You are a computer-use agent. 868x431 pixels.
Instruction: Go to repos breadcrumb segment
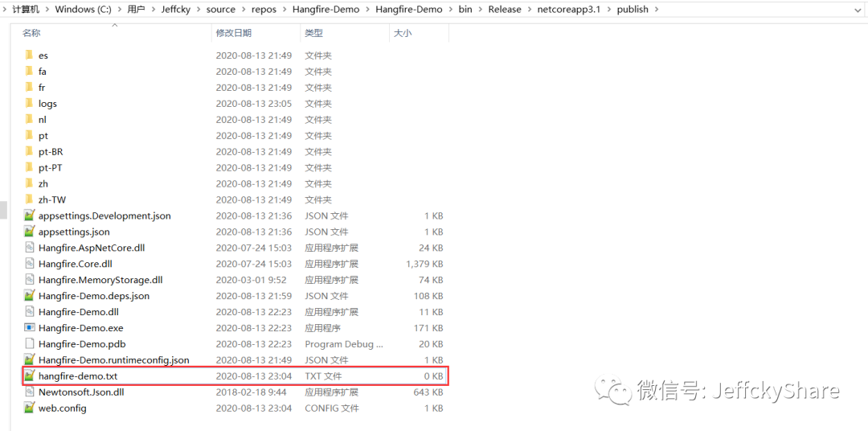(263, 10)
